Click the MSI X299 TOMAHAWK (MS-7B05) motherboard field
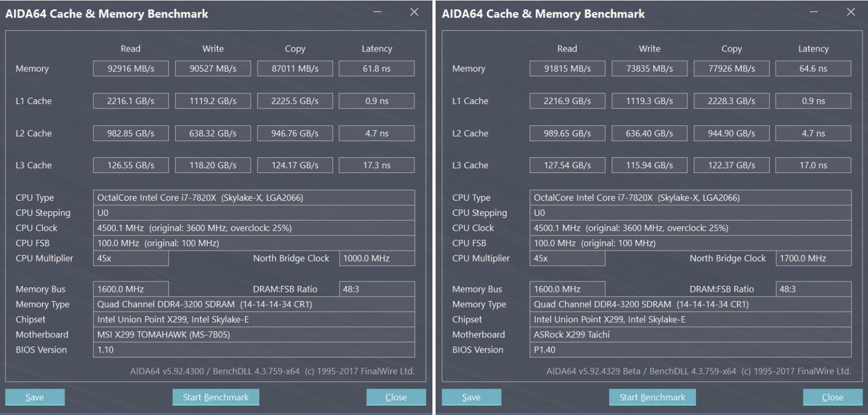Viewport: 868px width, 415px height. tap(254, 335)
